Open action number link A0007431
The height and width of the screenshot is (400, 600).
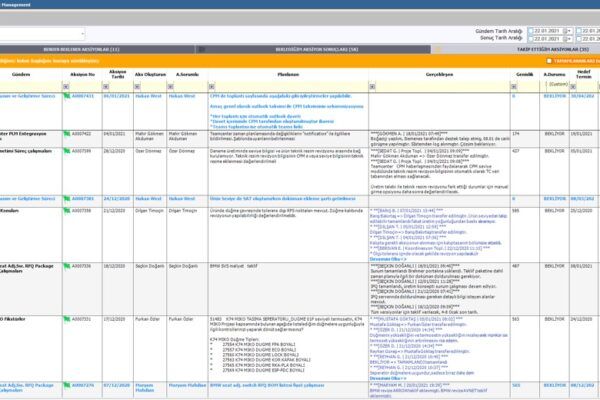point(83,96)
